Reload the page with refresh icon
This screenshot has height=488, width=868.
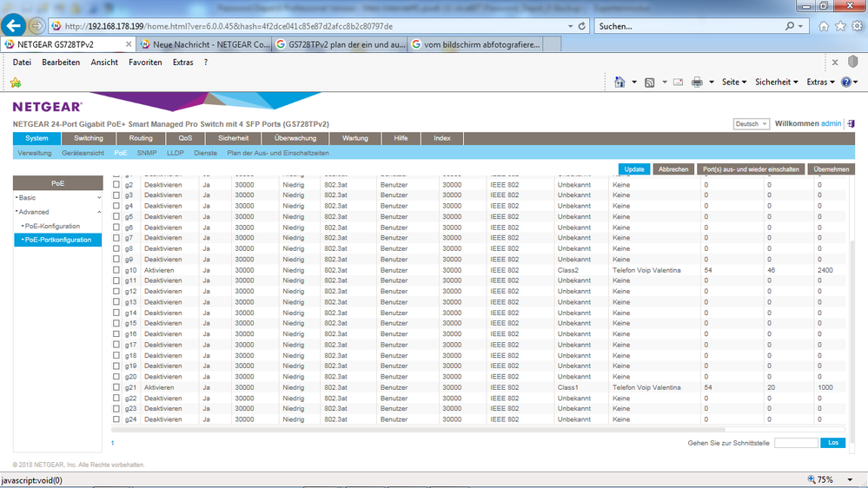pyautogui.click(x=582, y=26)
